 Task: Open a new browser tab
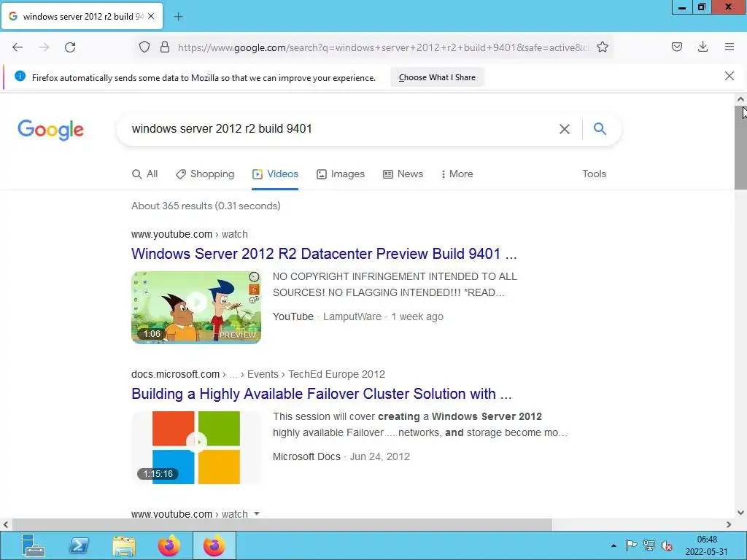click(x=178, y=17)
